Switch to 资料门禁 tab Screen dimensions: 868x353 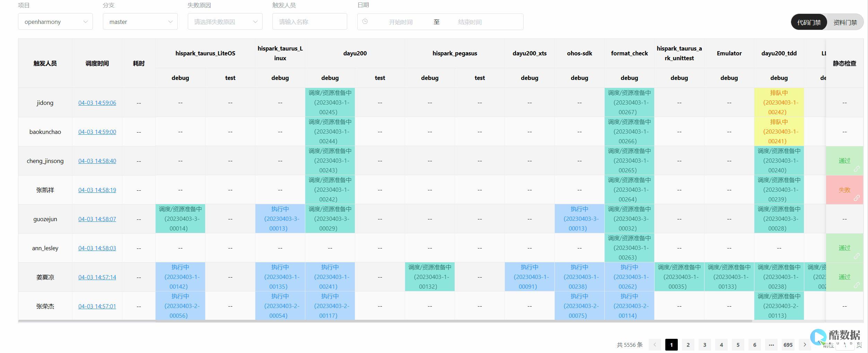pyautogui.click(x=845, y=22)
